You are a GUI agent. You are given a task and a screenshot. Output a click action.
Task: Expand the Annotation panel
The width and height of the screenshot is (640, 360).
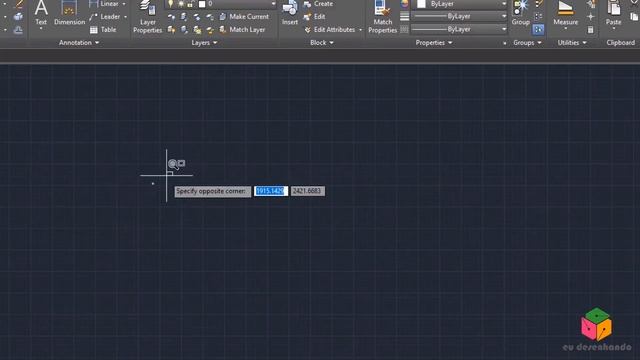click(79, 42)
